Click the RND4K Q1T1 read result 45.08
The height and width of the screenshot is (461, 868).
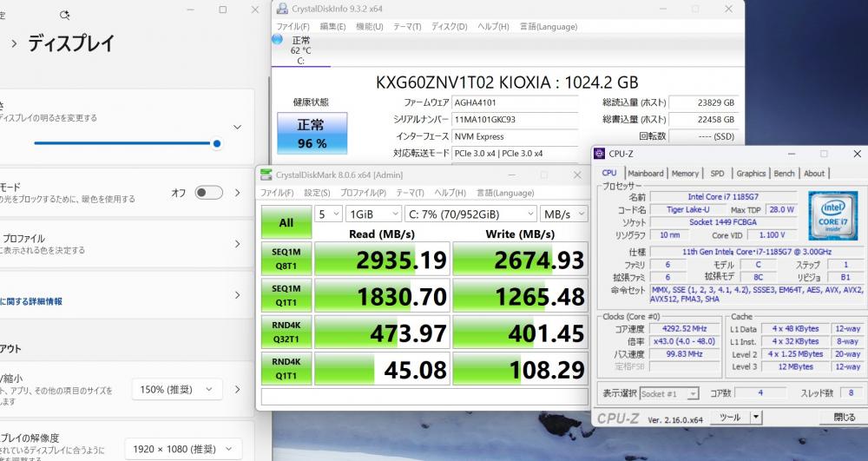382,369
